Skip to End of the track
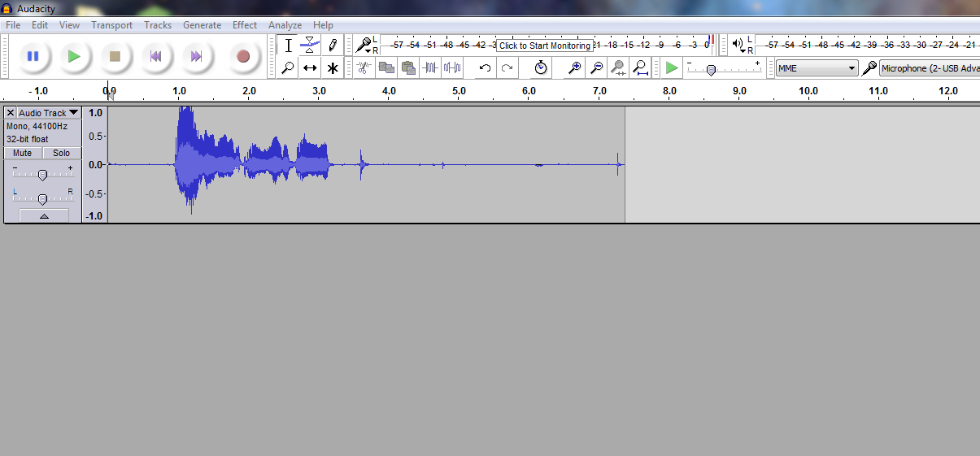Image resolution: width=980 pixels, height=456 pixels. [196, 56]
